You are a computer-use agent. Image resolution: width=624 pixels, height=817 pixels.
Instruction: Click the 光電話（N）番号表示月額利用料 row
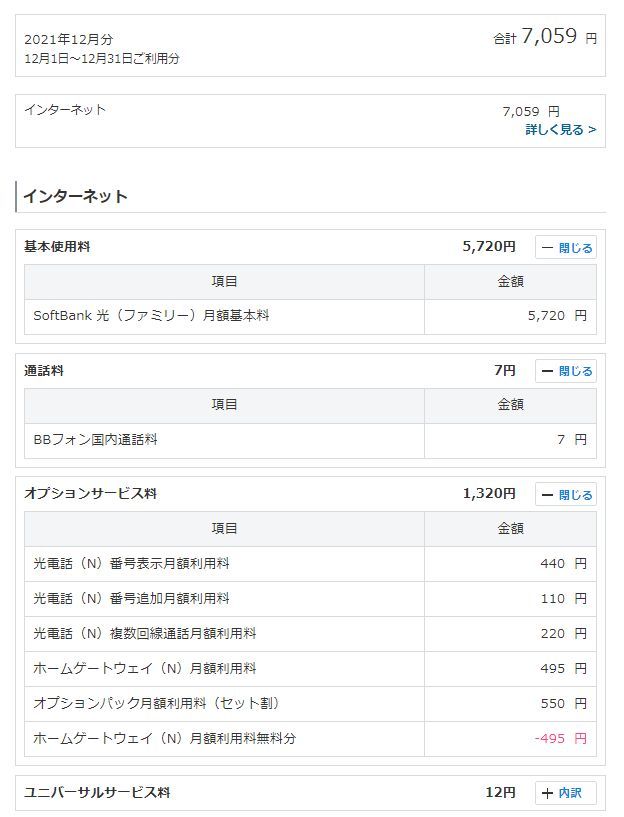coord(131,563)
